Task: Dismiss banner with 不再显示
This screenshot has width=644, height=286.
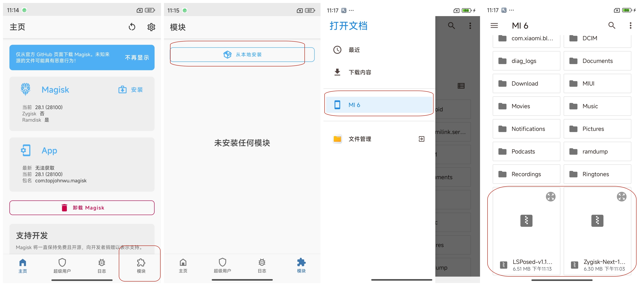Action: (137, 58)
